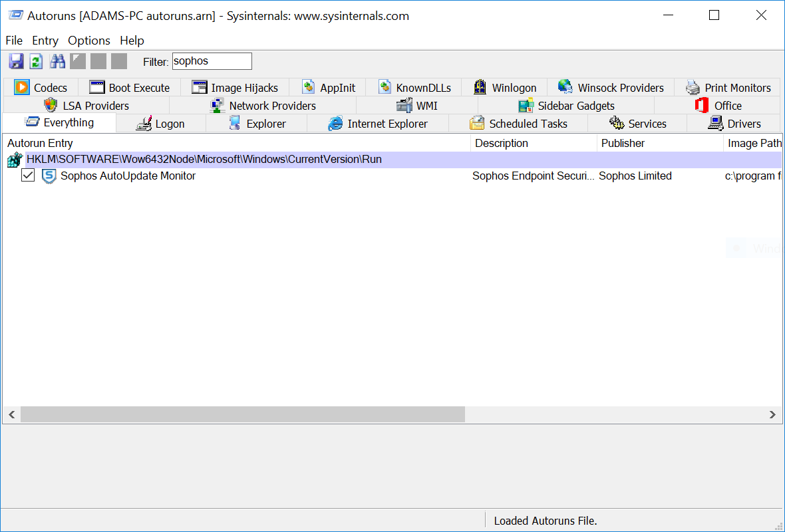Viewport: 785px width, 532px height.
Task: Sort by the Image Path column header
Action: click(752, 143)
